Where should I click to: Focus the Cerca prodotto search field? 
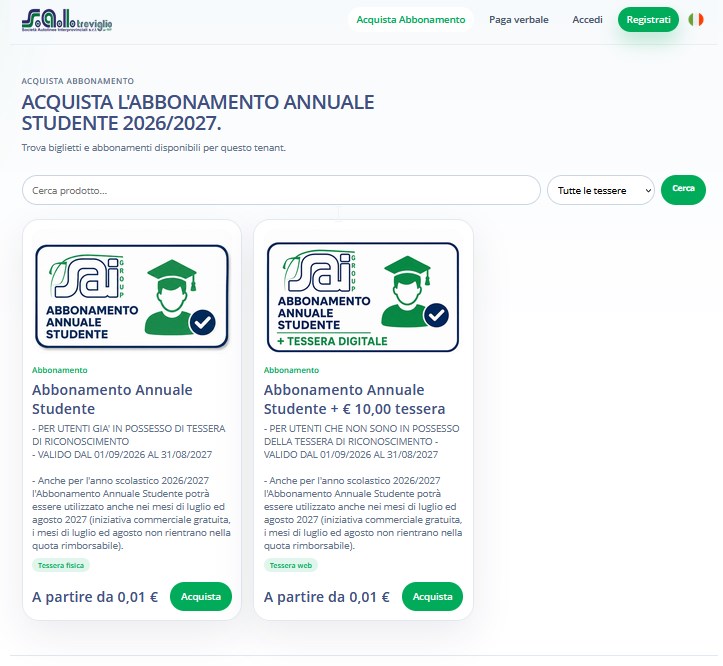pos(281,190)
